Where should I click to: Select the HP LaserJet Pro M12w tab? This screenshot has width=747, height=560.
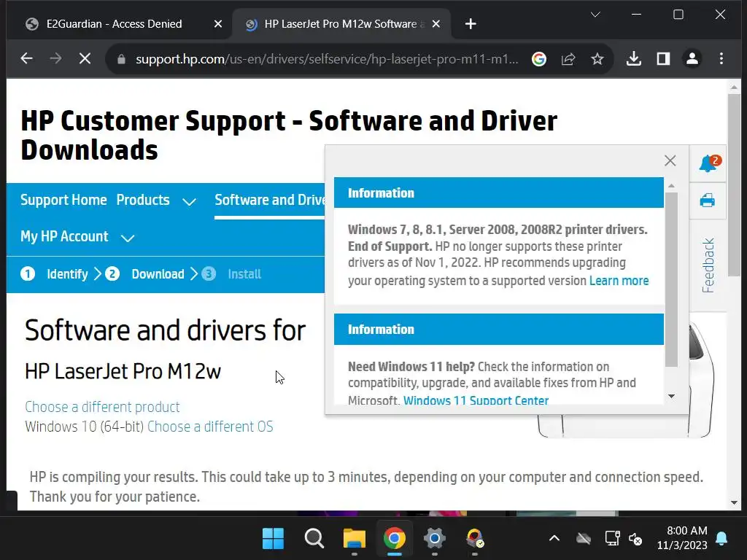click(x=341, y=24)
